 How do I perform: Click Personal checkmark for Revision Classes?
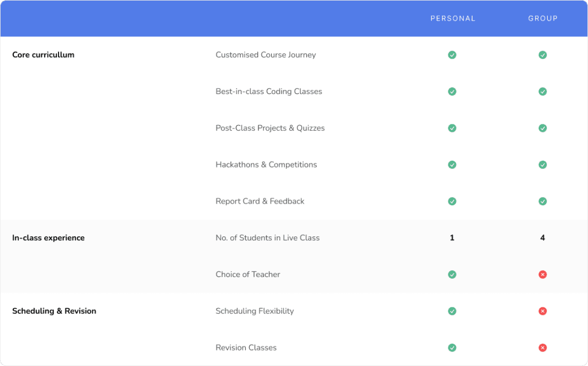pyautogui.click(x=452, y=348)
